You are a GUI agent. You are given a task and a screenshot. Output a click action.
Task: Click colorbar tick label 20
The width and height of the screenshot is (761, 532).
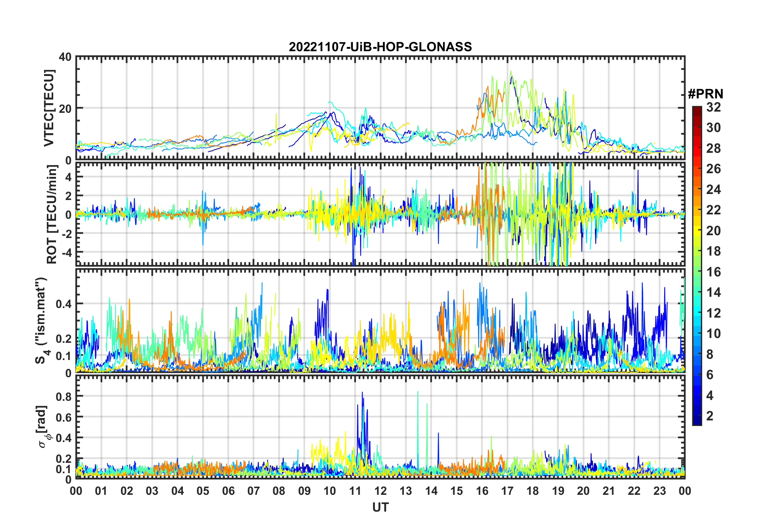pyautogui.click(x=713, y=230)
